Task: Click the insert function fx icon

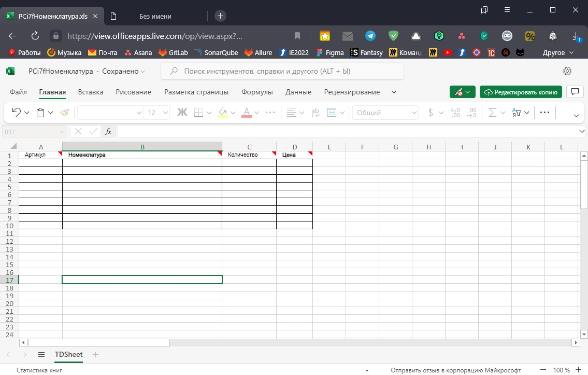Action: coord(108,132)
